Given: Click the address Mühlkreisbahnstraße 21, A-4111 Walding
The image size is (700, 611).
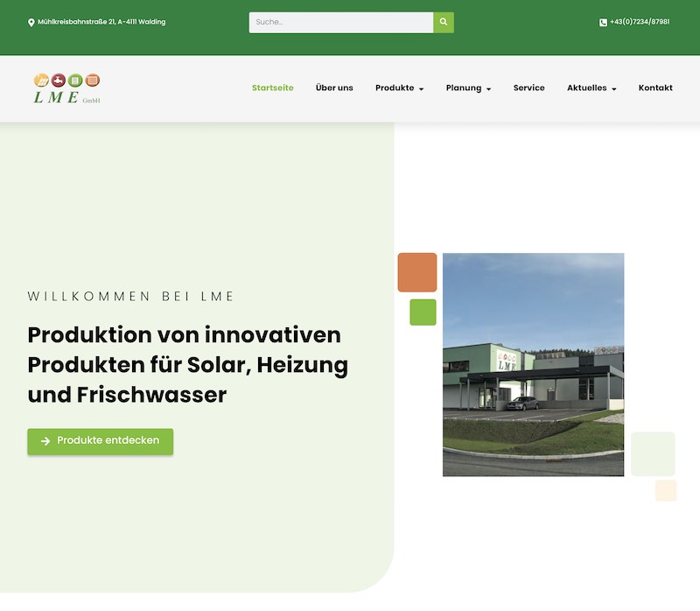Looking at the screenshot, I should 101,22.
